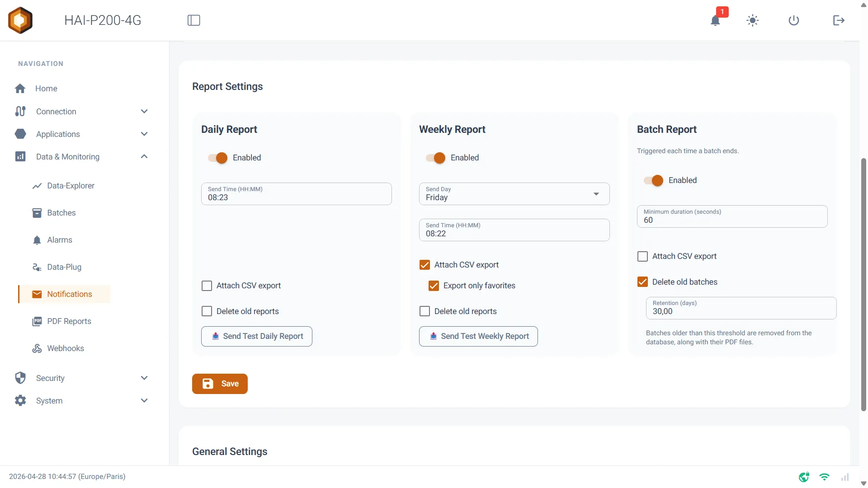Disable the Daily Report enabled switch
This screenshot has width=868, height=488.
(x=218, y=158)
